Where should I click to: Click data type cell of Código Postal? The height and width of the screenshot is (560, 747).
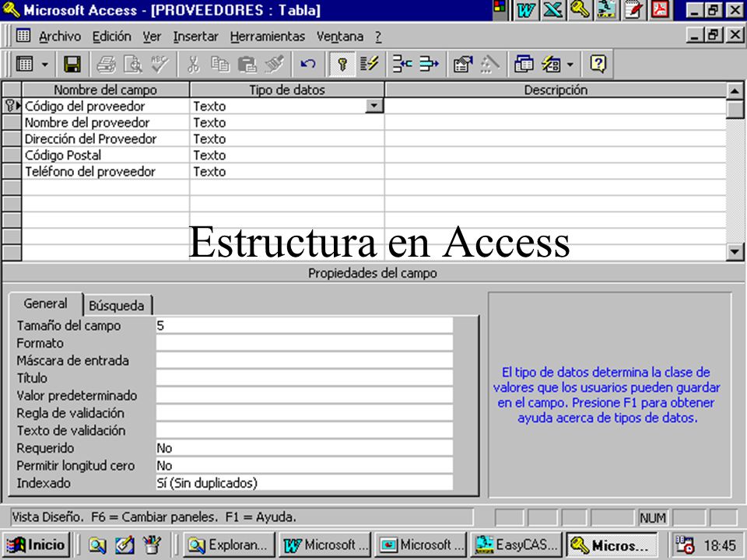(x=287, y=156)
